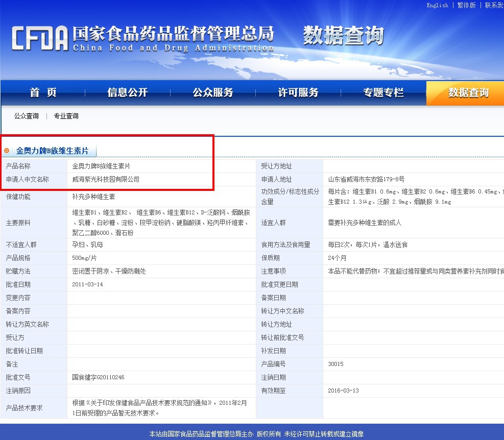
Task: Open the 公众查询 sub-navigation link
Action: 27,116
